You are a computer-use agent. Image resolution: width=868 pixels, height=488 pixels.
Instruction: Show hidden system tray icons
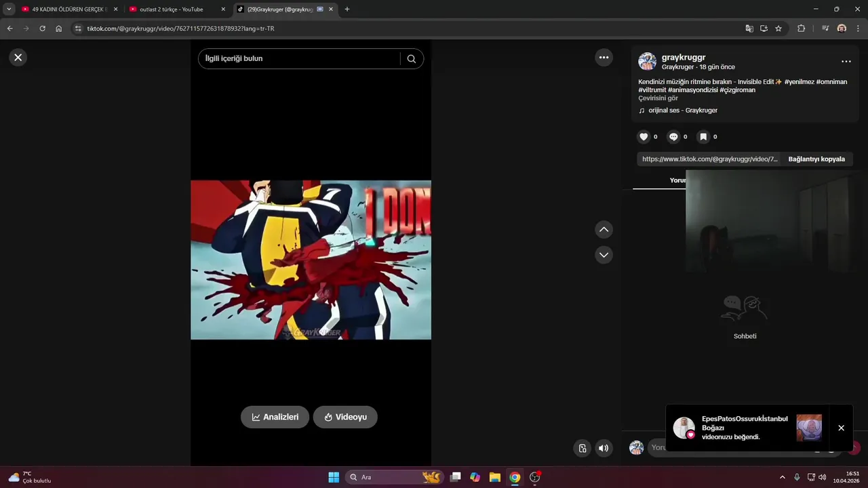tap(782, 477)
